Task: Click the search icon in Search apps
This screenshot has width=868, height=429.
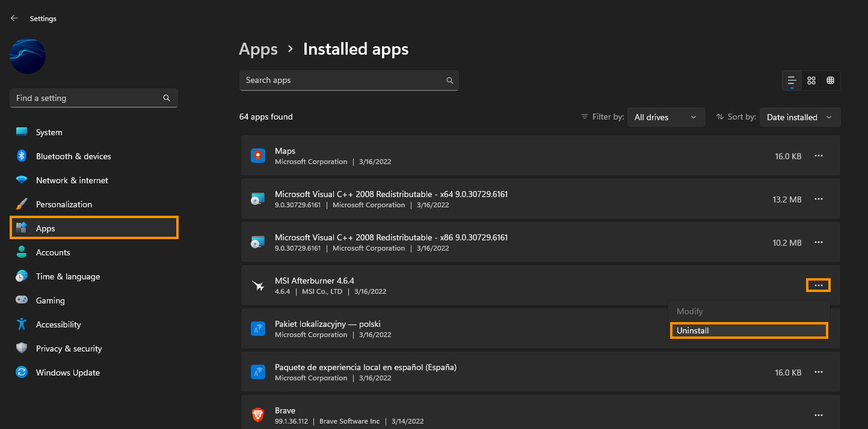Action: [x=449, y=81]
